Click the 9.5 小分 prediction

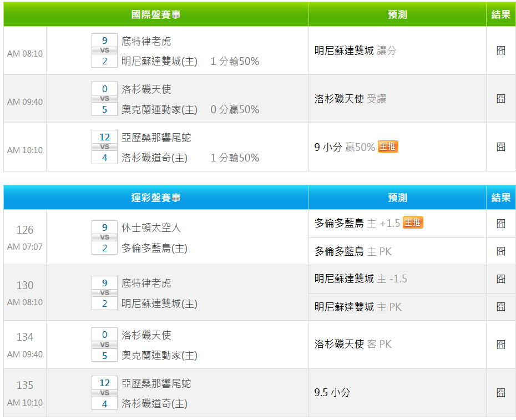pyautogui.click(x=332, y=392)
